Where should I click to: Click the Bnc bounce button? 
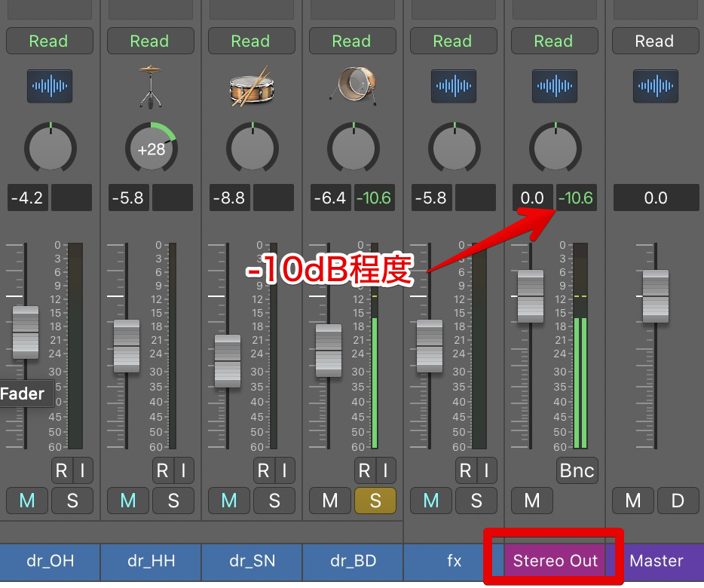coord(577,471)
